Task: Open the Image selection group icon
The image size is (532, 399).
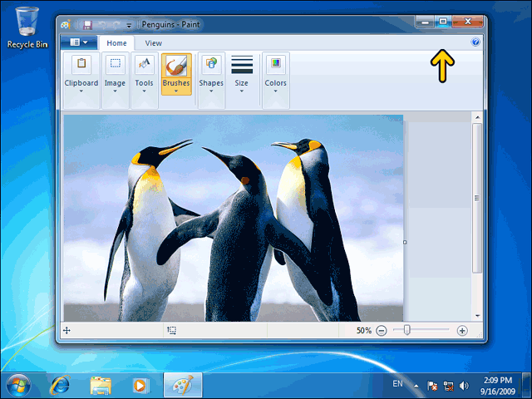Action: (x=115, y=64)
